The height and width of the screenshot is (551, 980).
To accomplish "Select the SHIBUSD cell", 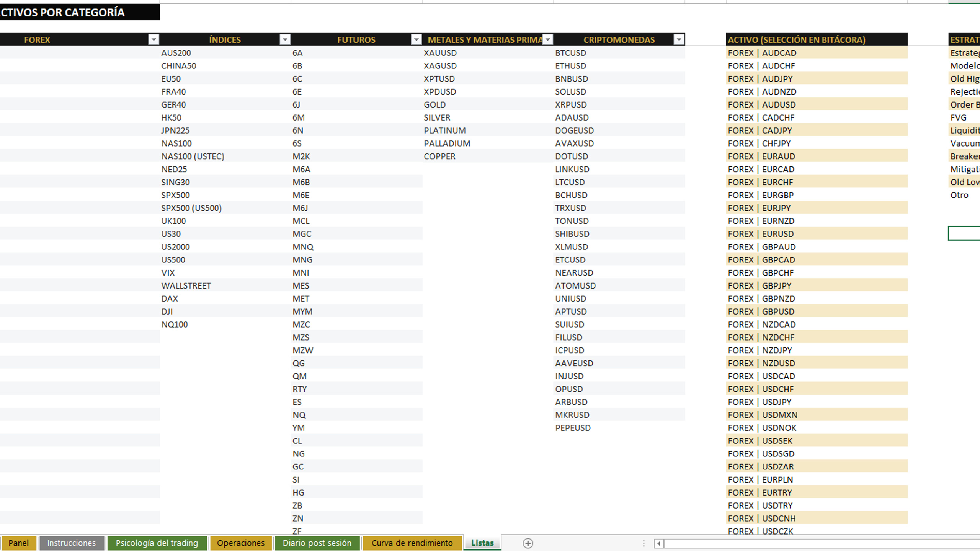I will pyautogui.click(x=619, y=234).
